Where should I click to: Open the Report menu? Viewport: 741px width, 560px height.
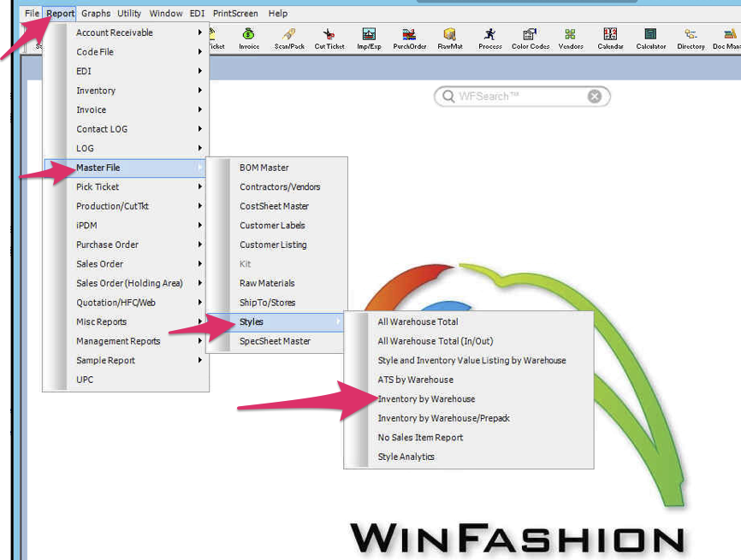[x=60, y=13]
